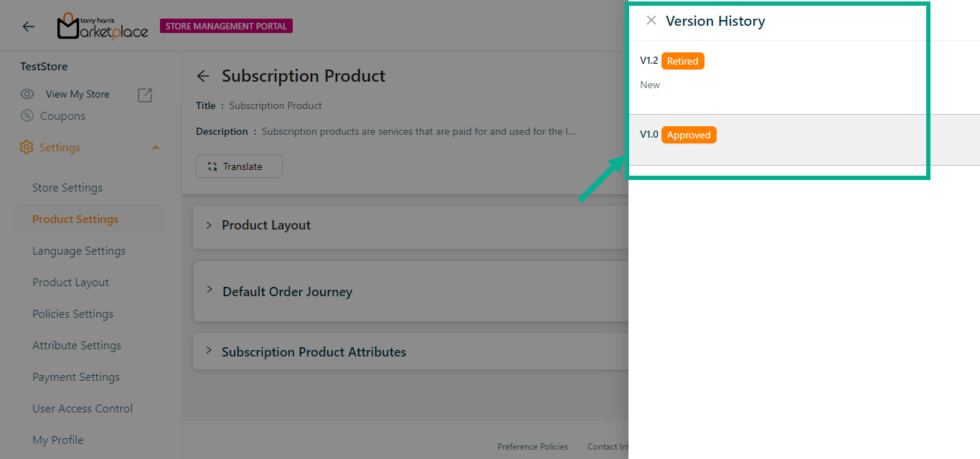Open the Preference Policies footer link

[x=532, y=447]
